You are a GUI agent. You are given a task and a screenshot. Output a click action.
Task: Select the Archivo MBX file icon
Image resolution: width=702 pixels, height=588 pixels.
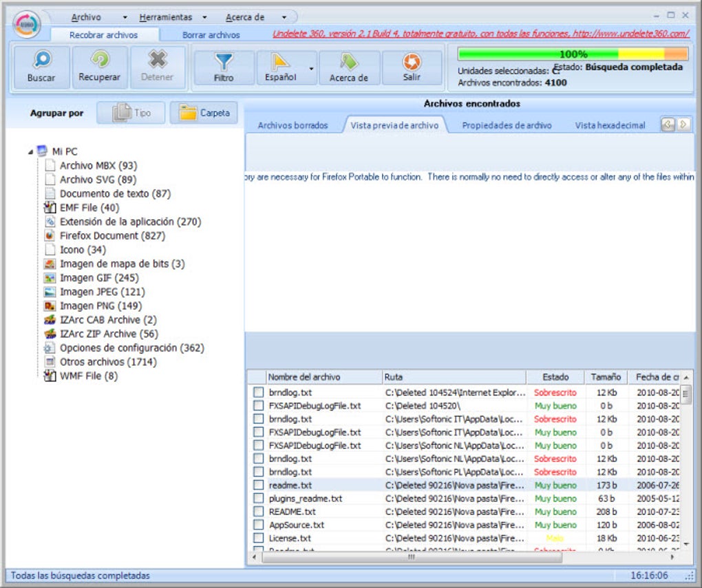pyautogui.click(x=50, y=166)
